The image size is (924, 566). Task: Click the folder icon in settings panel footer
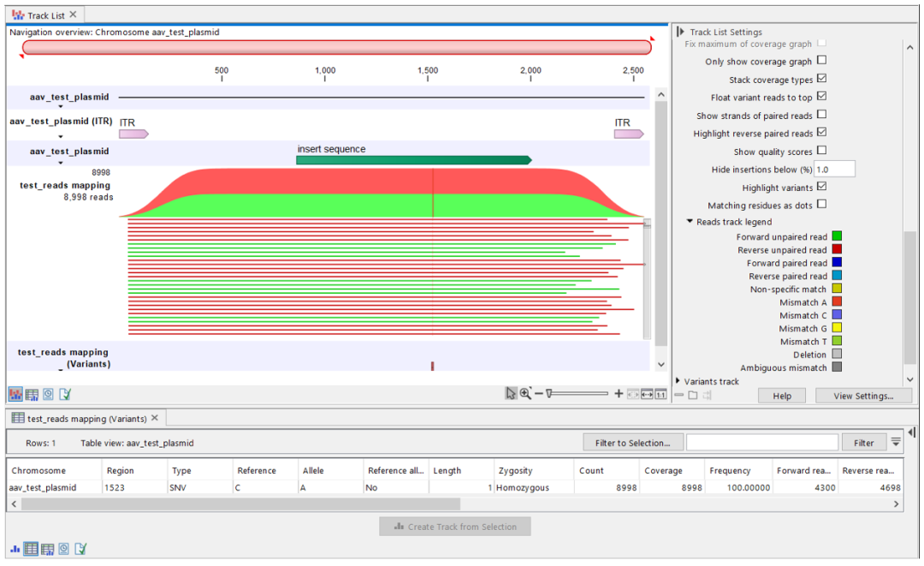click(693, 395)
